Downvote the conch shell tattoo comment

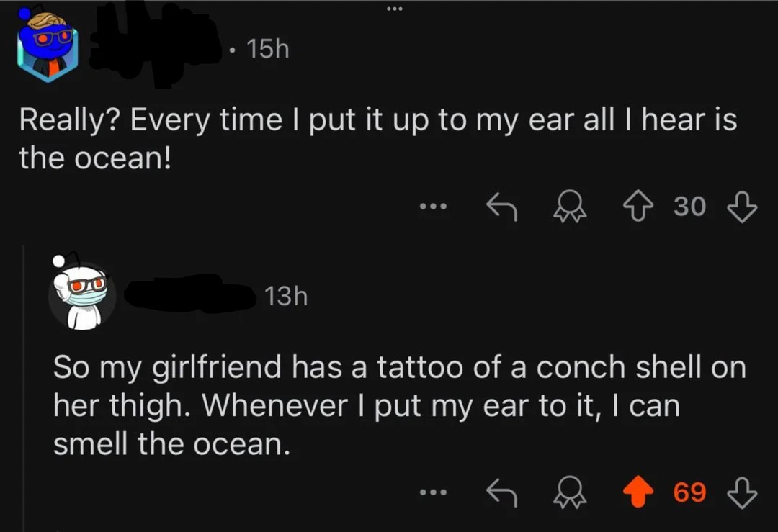click(x=742, y=493)
